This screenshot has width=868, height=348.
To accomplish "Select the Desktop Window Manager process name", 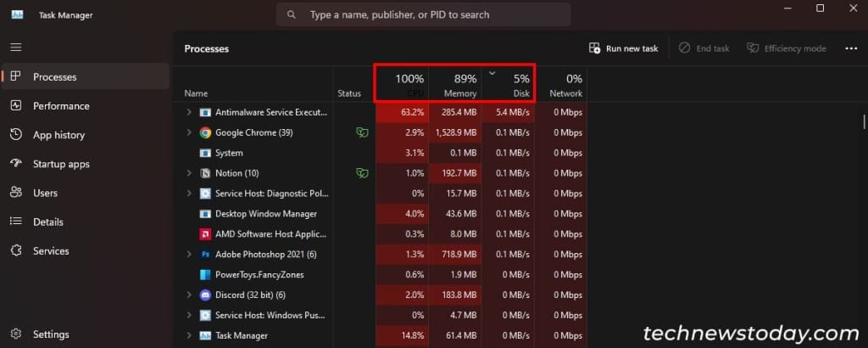I will [x=266, y=214].
